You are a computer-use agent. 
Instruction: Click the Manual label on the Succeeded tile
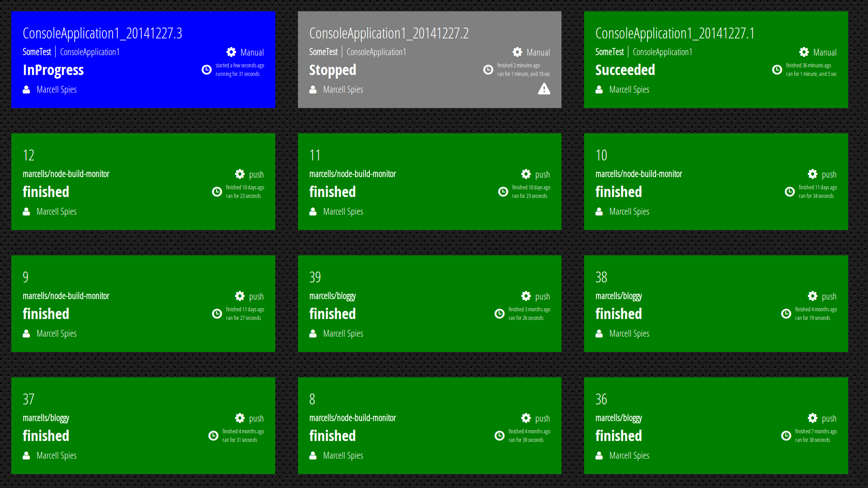825,52
